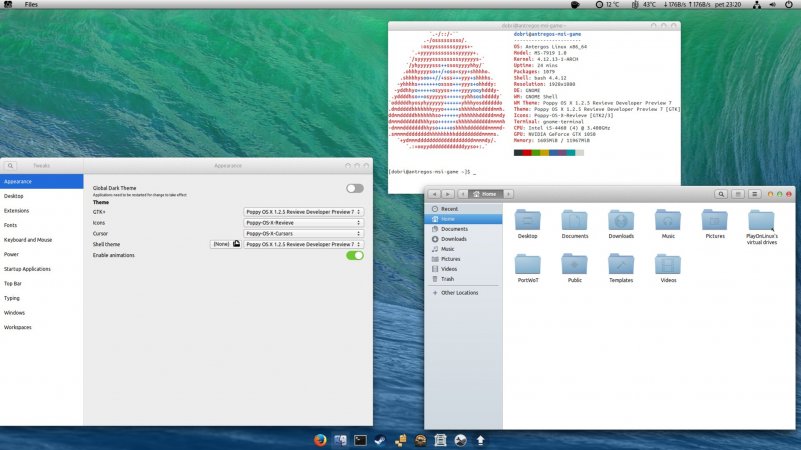Click the path bar left arrow in Files
Screen dimensions: 801x450
[x=462, y=194]
